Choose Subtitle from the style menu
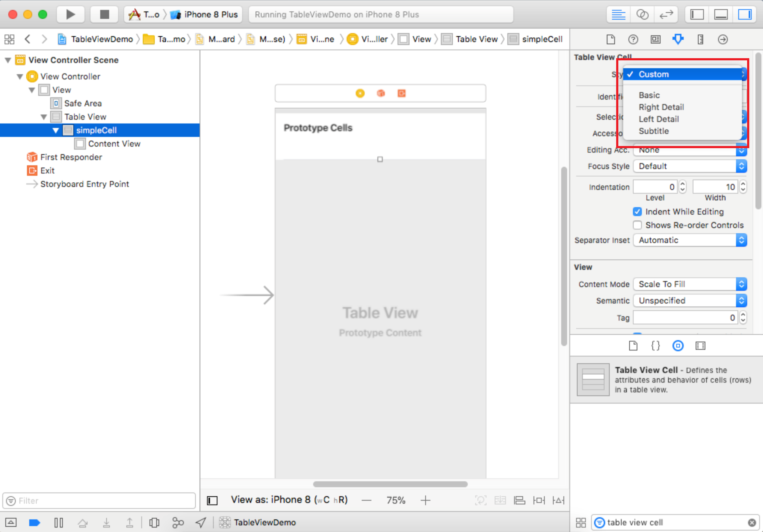The height and width of the screenshot is (532, 763). pos(653,131)
